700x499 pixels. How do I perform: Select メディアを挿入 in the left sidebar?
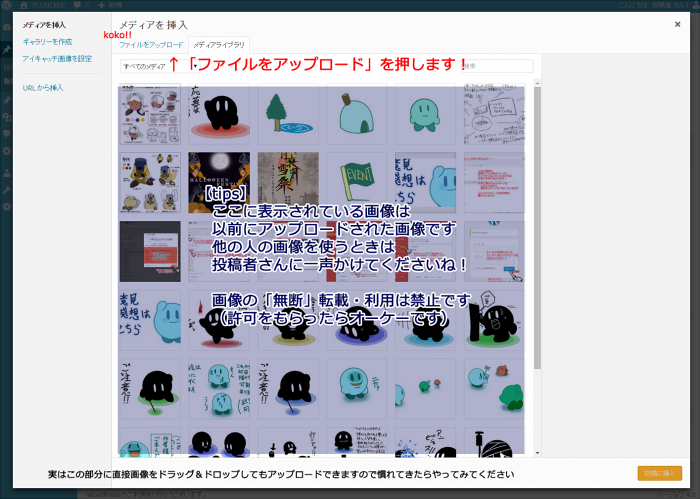pyautogui.click(x=44, y=24)
